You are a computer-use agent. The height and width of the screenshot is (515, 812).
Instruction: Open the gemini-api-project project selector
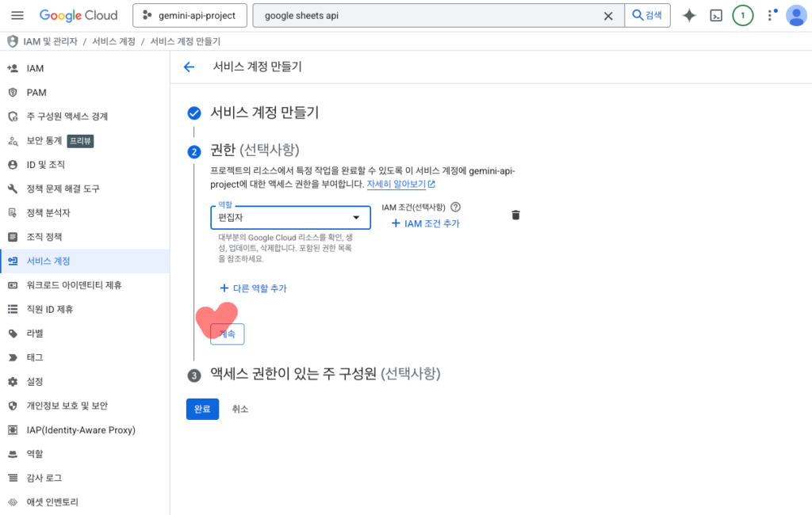(190, 16)
